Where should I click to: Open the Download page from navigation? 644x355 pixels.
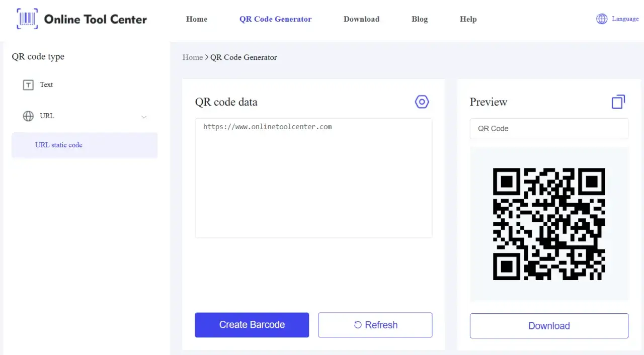(x=361, y=19)
